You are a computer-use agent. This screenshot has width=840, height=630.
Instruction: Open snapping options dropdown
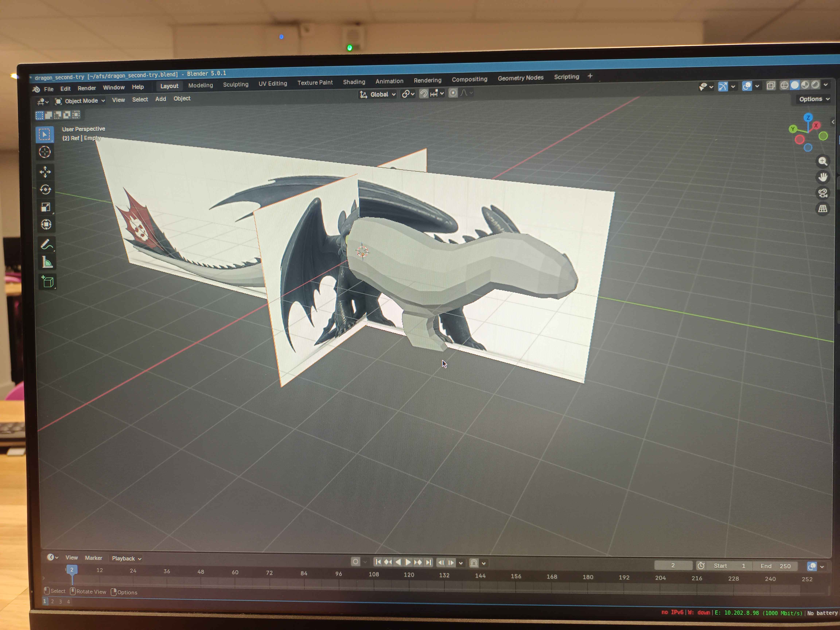point(437,93)
